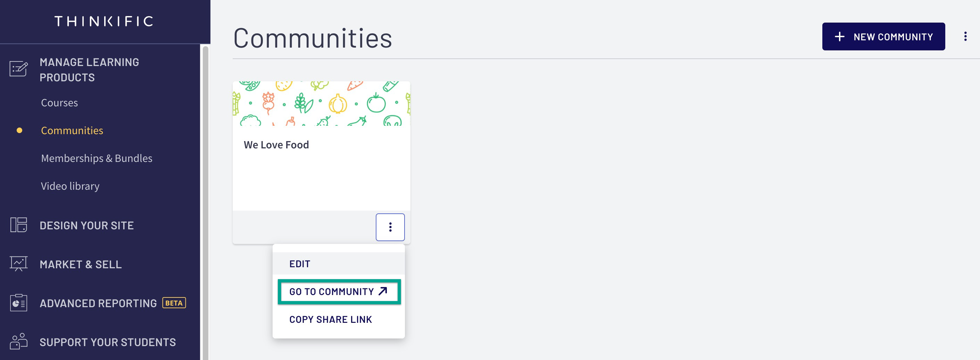Image resolution: width=980 pixels, height=360 pixels.
Task: Click the arrow icon beside Go To Community
Action: 383,291
